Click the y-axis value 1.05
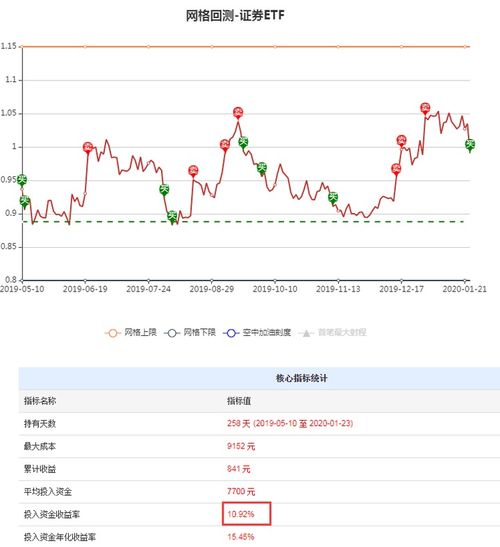This screenshot has width=500, height=547. pyautogui.click(x=9, y=113)
